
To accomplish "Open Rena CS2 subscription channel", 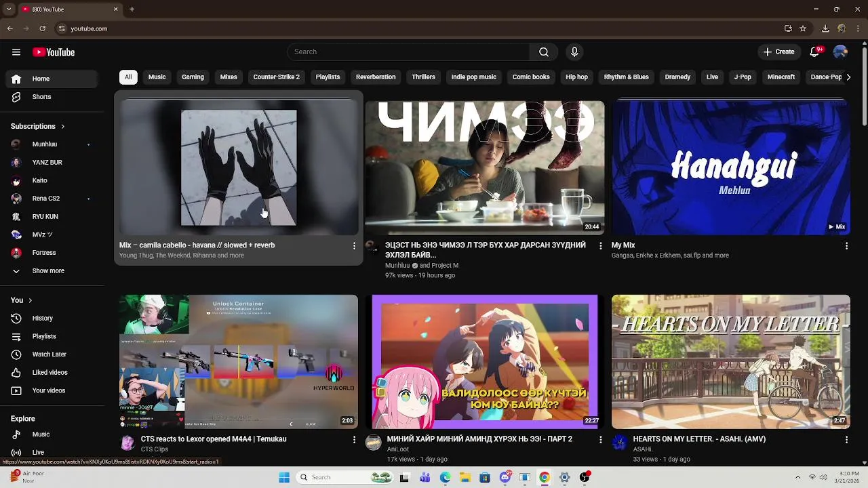I will click(52, 199).
